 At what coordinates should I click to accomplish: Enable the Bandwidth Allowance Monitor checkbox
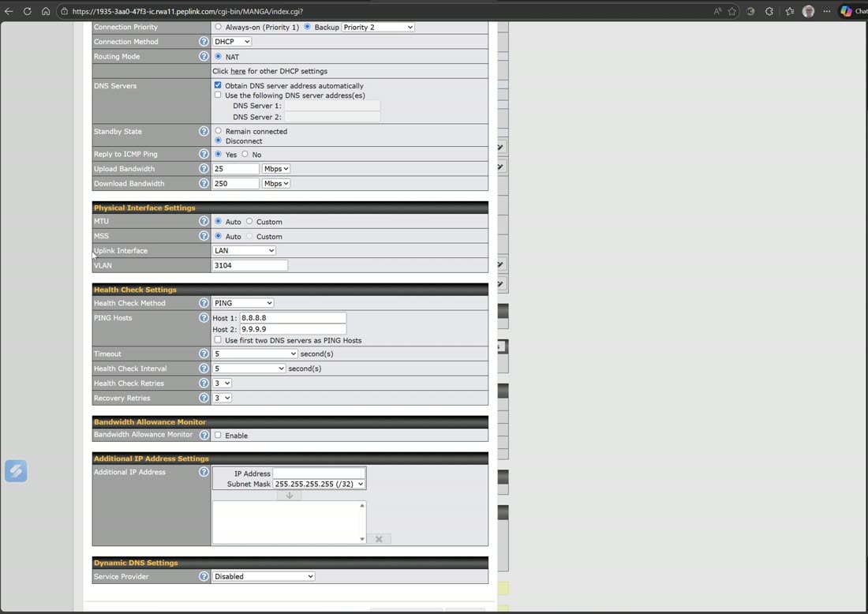218,435
